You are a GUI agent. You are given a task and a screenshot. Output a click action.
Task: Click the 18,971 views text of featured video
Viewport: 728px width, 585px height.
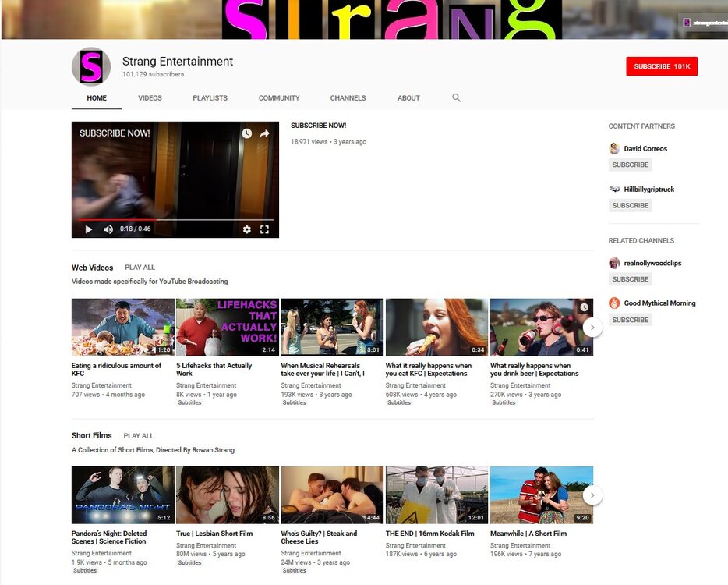309,142
